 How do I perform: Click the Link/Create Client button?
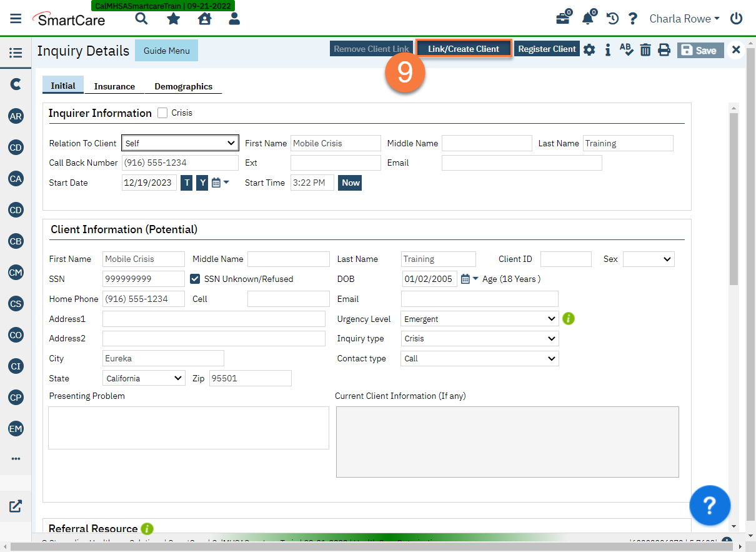point(464,48)
